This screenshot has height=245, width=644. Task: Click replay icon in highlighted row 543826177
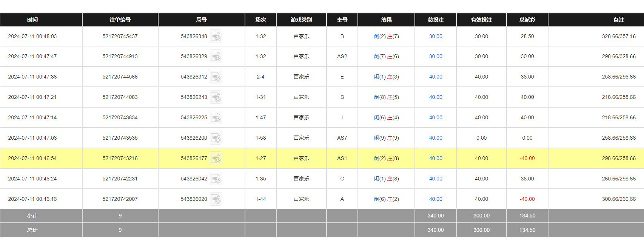pos(216,159)
